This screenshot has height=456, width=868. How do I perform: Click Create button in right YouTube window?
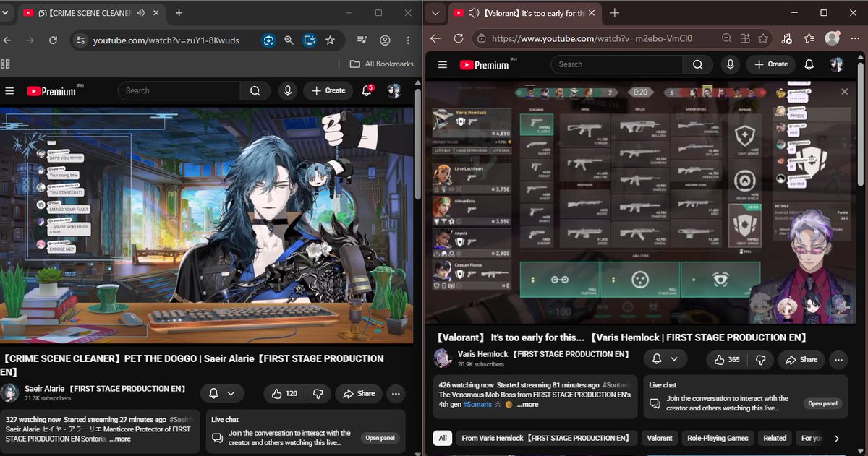(x=770, y=64)
